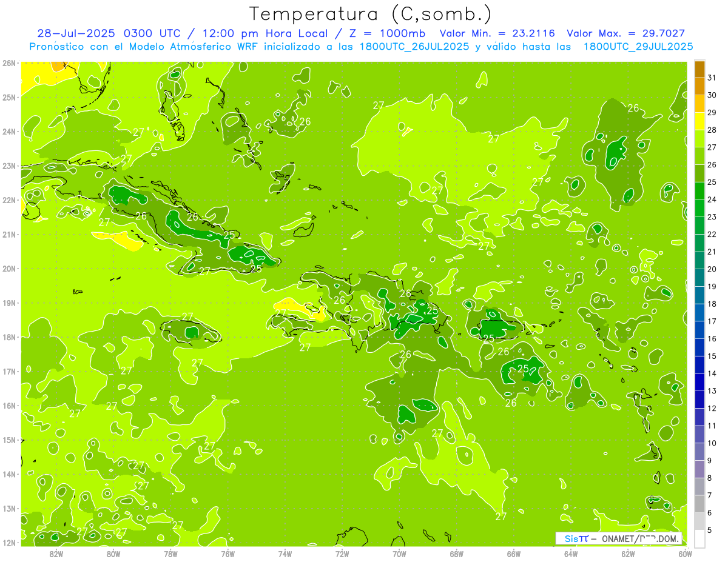Select the legend swatch between 23 and 24

(699, 208)
